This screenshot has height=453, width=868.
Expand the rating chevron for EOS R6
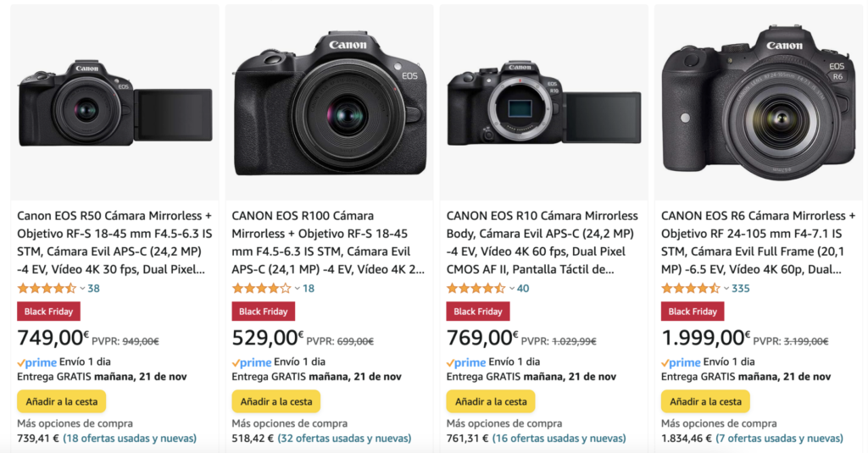coord(726,289)
